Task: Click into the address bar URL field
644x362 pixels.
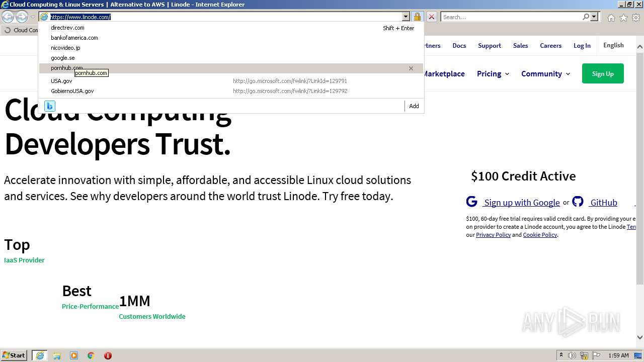Action: pyautogui.click(x=225, y=17)
